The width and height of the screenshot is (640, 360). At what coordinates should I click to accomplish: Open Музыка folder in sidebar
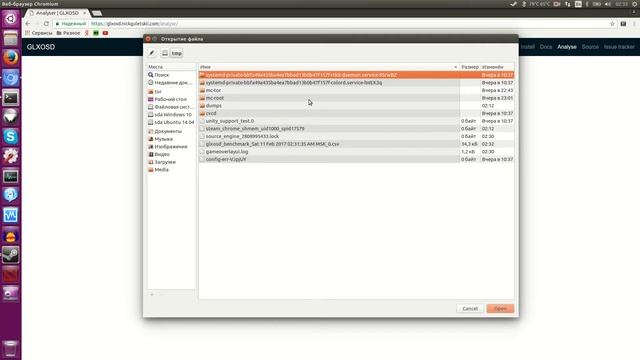click(171, 139)
